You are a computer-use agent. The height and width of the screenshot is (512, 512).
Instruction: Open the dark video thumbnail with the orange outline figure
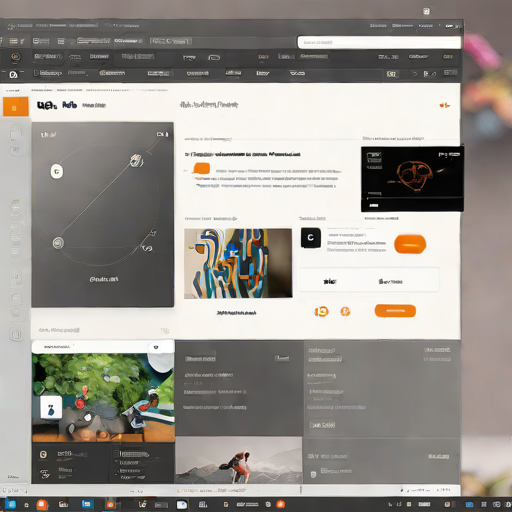pyautogui.click(x=412, y=179)
